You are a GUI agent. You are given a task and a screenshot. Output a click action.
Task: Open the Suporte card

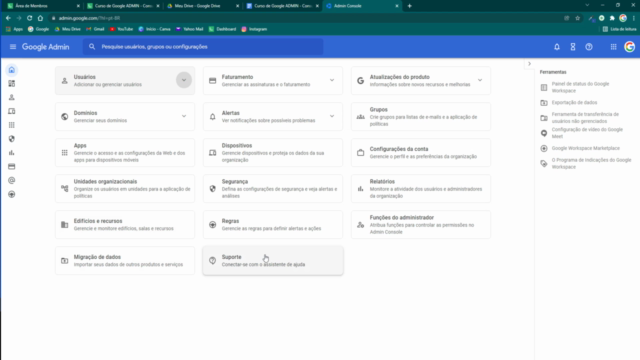(x=273, y=260)
